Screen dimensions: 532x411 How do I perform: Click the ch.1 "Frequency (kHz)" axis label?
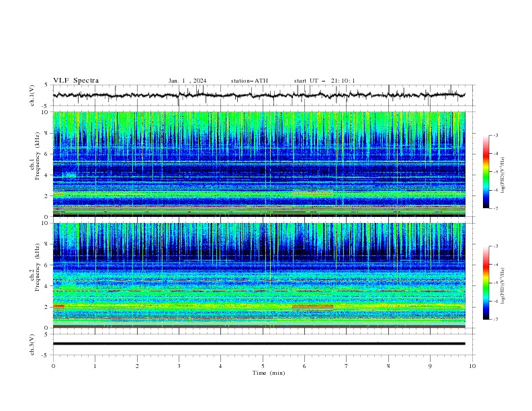coord(38,156)
